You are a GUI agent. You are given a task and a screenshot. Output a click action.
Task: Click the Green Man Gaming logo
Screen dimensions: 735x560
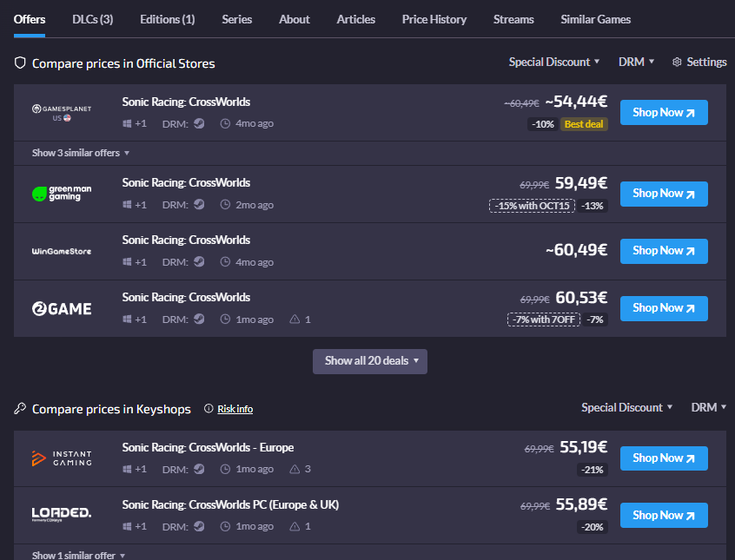[62, 193]
